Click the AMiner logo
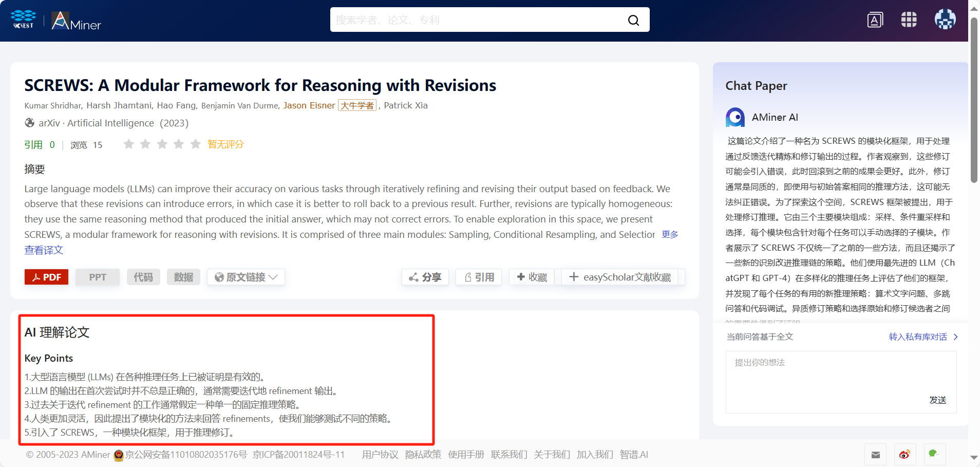Screen dimensions: 980x467 [77, 21]
